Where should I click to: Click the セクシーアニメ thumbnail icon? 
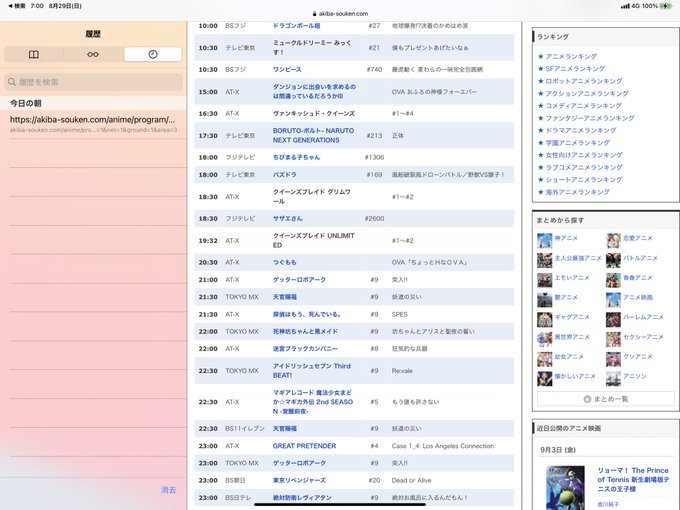pos(613,339)
